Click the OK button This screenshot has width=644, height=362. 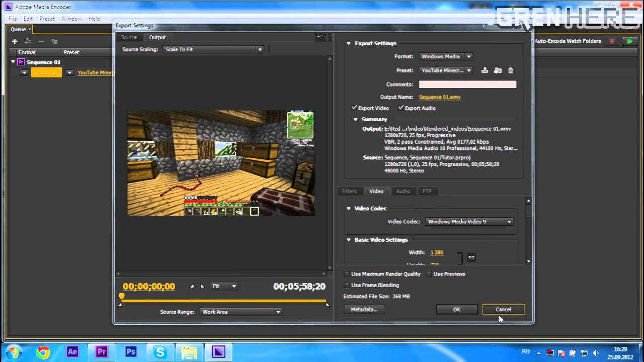click(456, 309)
